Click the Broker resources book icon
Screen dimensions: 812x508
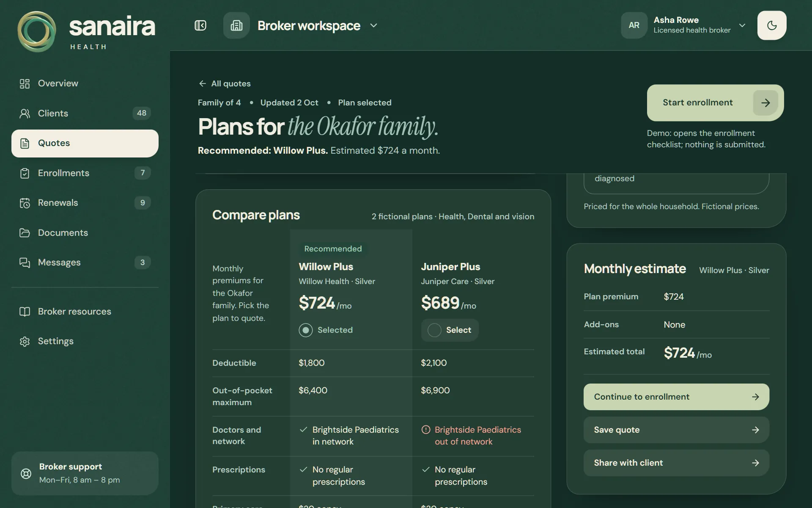coord(25,312)
